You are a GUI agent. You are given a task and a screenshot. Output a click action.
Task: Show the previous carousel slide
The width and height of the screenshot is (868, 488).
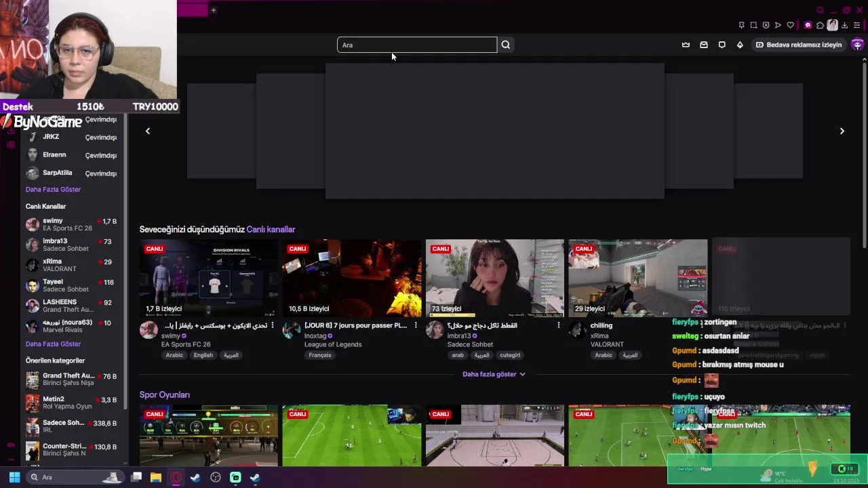(148, 131)
